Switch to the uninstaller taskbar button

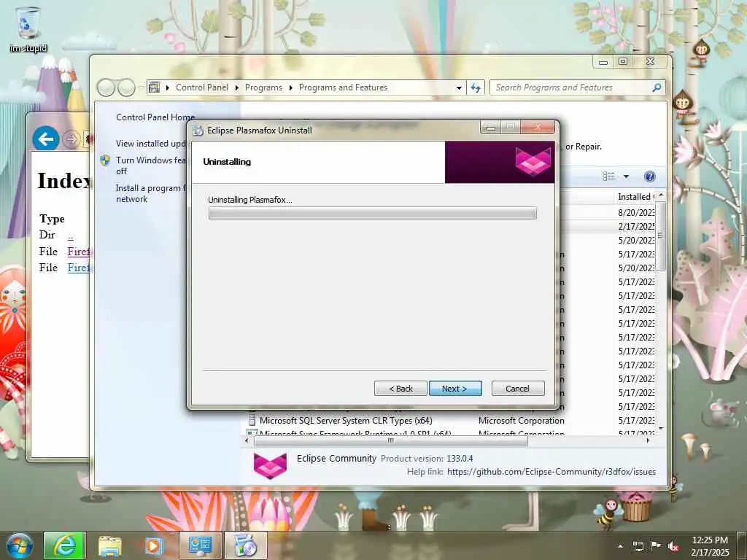tap(245, 545)
